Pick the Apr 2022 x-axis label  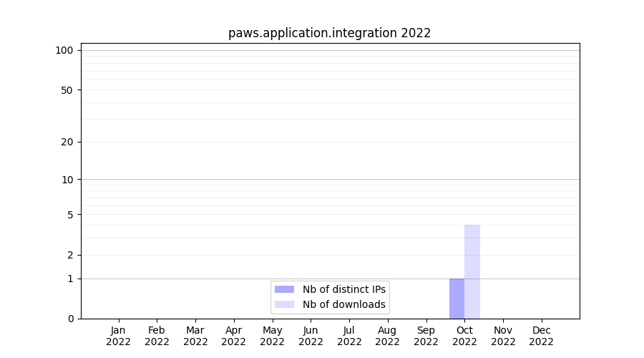tap(233, 336)
